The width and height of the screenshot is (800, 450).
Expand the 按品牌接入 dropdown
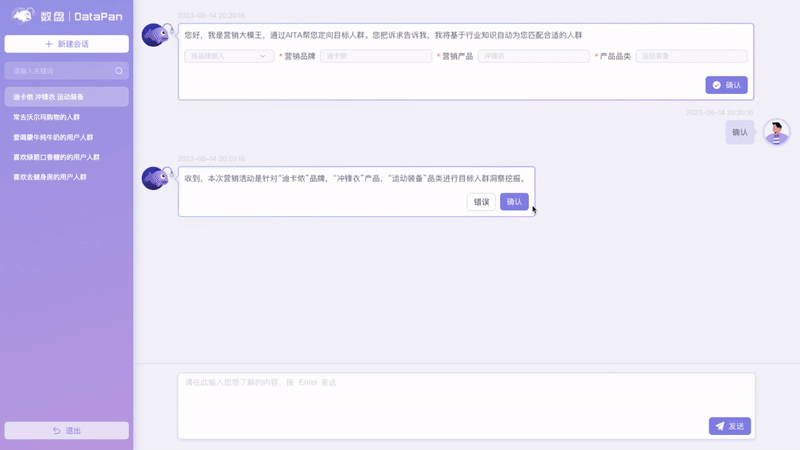[x=229, y=56]
